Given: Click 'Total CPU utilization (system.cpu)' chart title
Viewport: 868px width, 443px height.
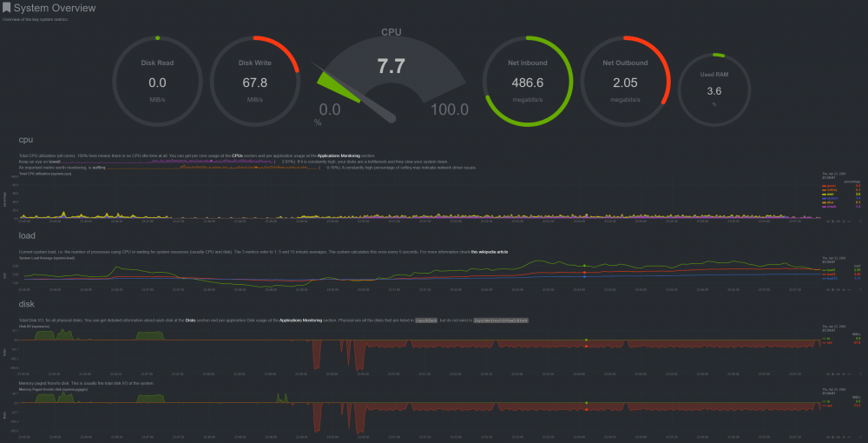Looking at the screenshot, I should tap(45, 174).
